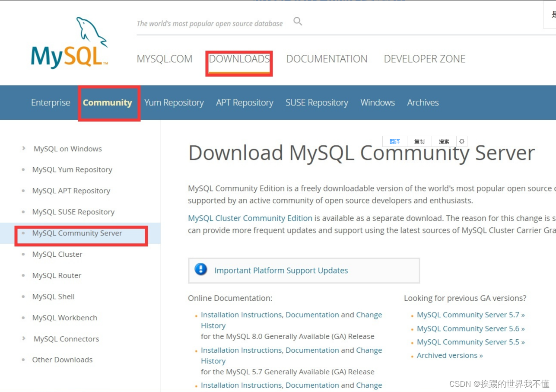Click the Download MySQL Community Server heading

click(362, 153)
